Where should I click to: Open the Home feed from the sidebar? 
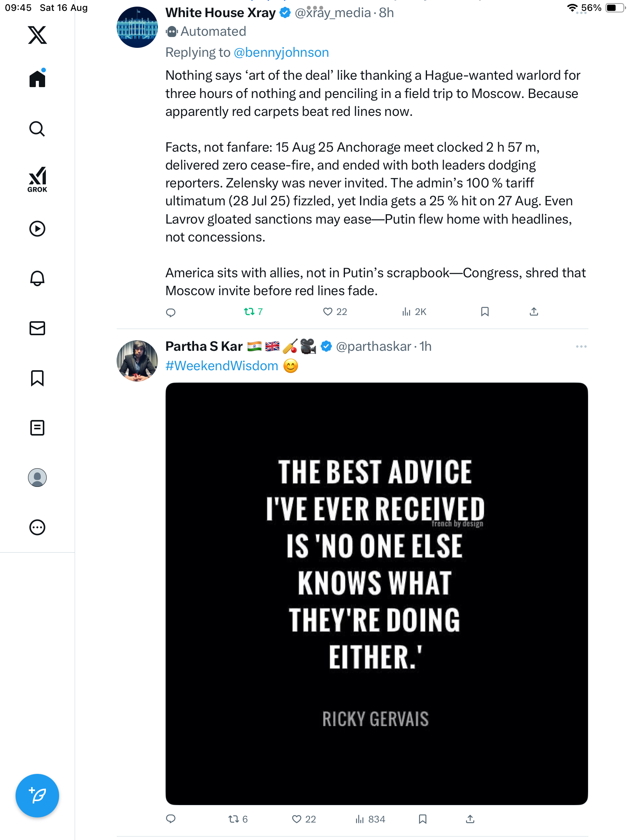point(37,79)
